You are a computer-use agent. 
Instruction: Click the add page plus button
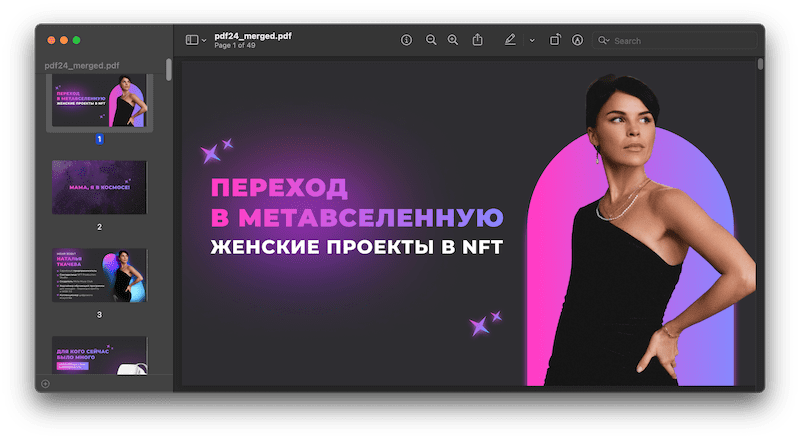pyautogui.click(x=45, y=384)
